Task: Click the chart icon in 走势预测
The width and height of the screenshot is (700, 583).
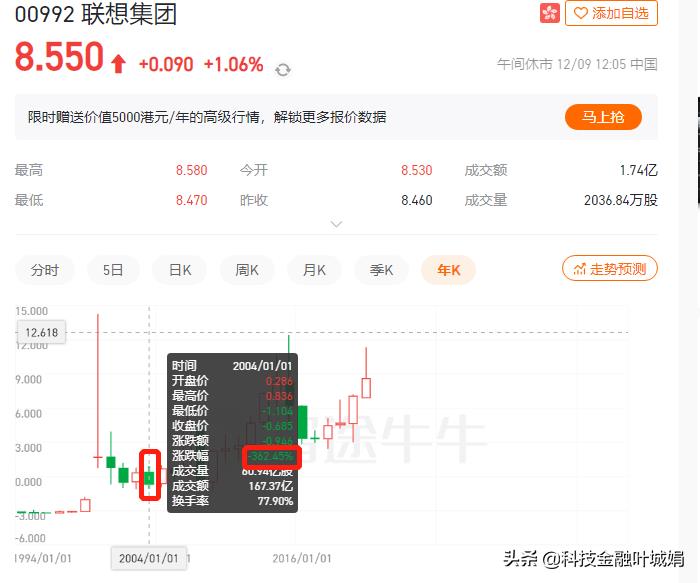Action: 579,269
